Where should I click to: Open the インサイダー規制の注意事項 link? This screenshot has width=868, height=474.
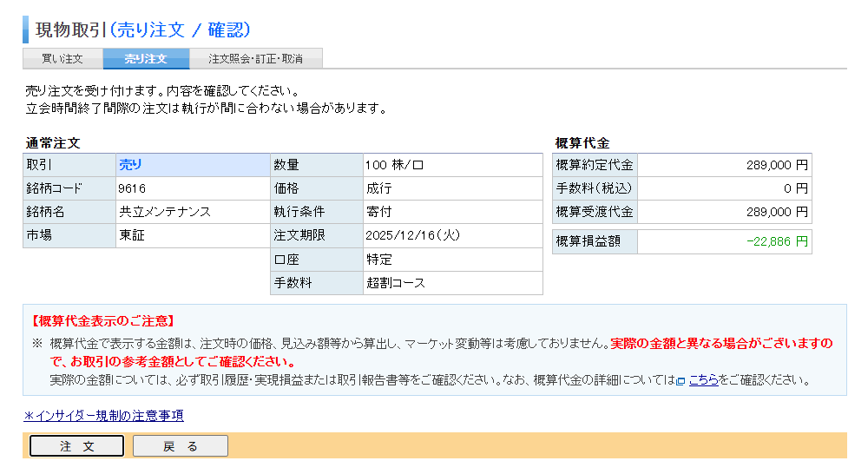tap(104, 416)
